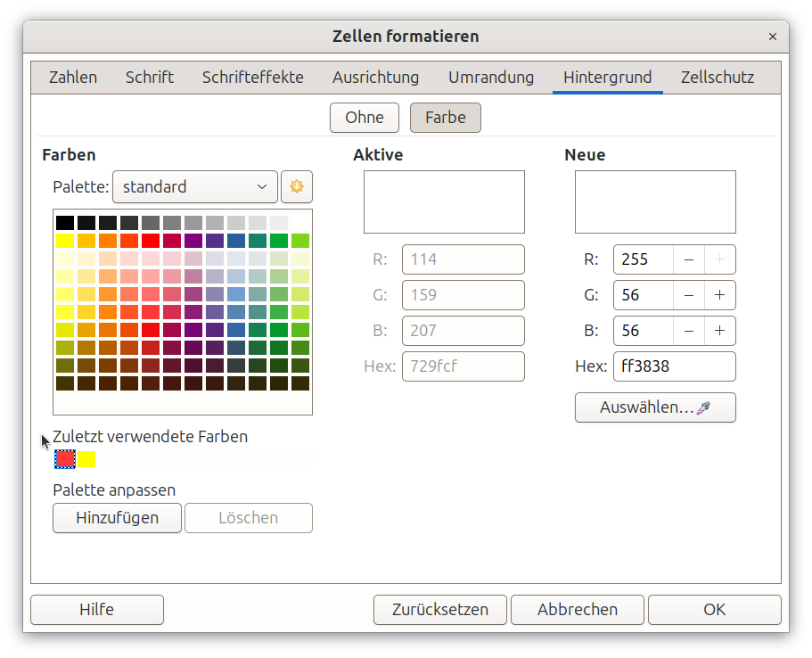Switch to the Umrandung tab
Image resolution: width=812 pixels, height=658 pixels.
click(491, 78)
